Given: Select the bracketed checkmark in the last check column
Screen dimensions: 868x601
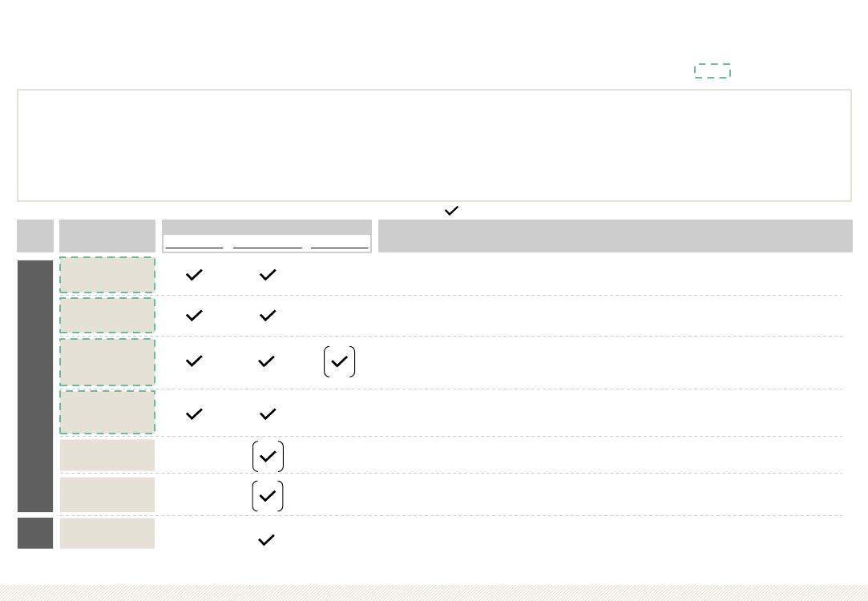Looking at the screenshot, I should (x=339, y=361).
